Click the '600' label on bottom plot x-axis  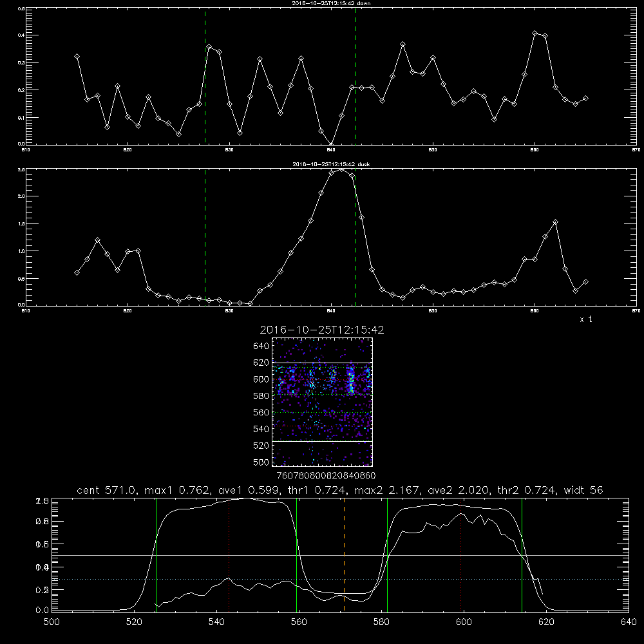(464, 622)
